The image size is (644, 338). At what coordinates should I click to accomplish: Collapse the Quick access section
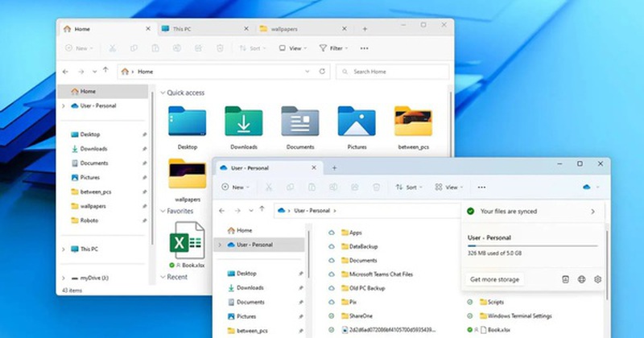pos(161,93)
